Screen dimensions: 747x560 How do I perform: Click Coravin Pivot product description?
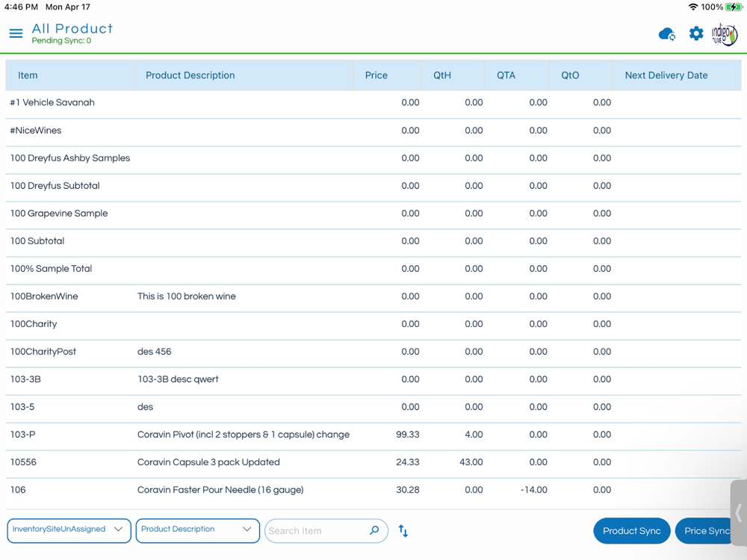click(x=244, y=435)
